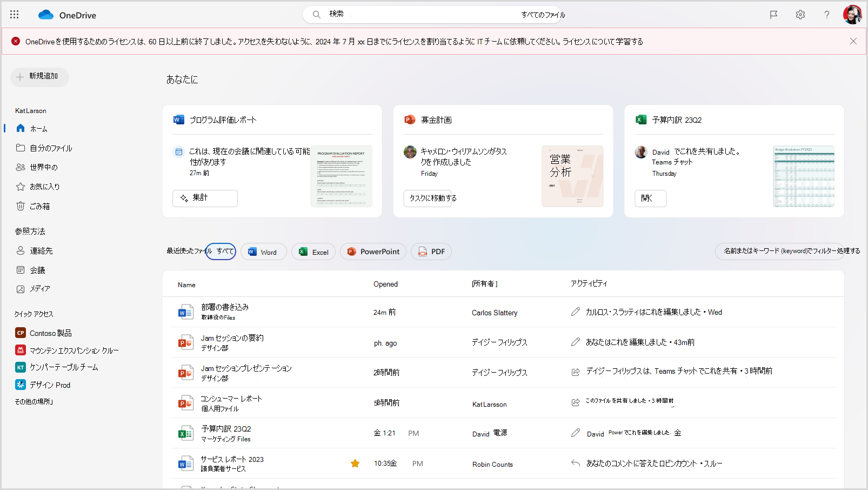Image resolution: width=868 pixels, height=490 pixels.
Task: Select PowerPoint filter tab
Action: pos(373,251)
